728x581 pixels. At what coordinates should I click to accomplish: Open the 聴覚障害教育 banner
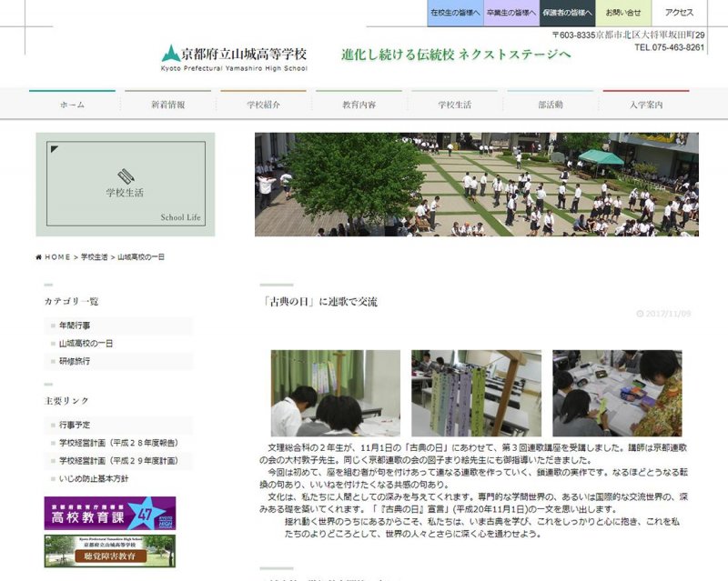pyautogui.click(x=109, y=550)
